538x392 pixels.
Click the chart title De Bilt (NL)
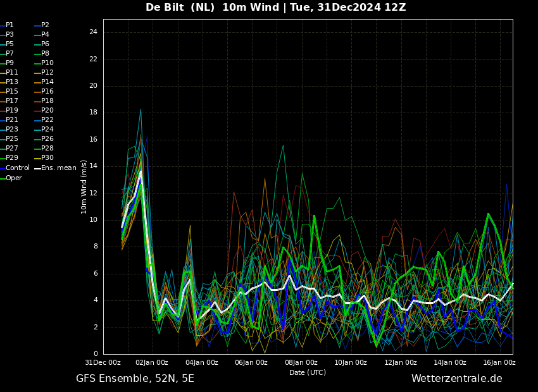coord(180,7)
